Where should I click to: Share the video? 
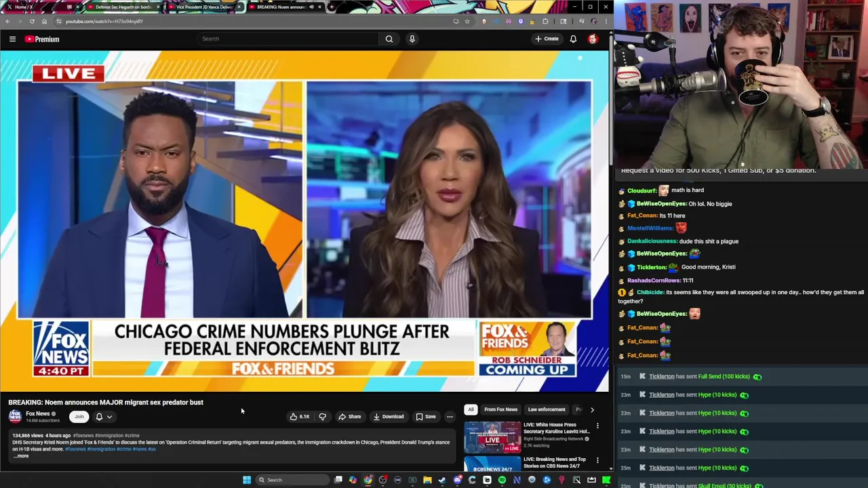[350, 417]
